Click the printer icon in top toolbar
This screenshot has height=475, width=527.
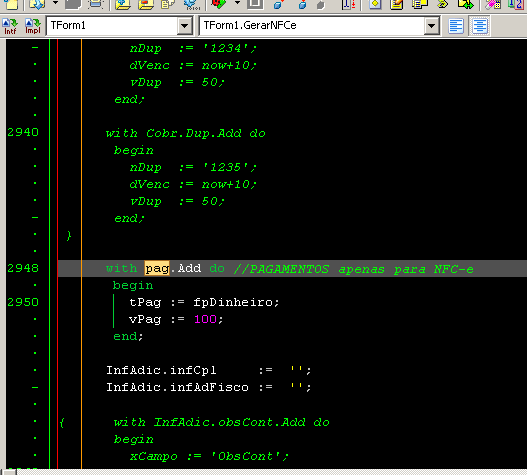pos(95,4)
